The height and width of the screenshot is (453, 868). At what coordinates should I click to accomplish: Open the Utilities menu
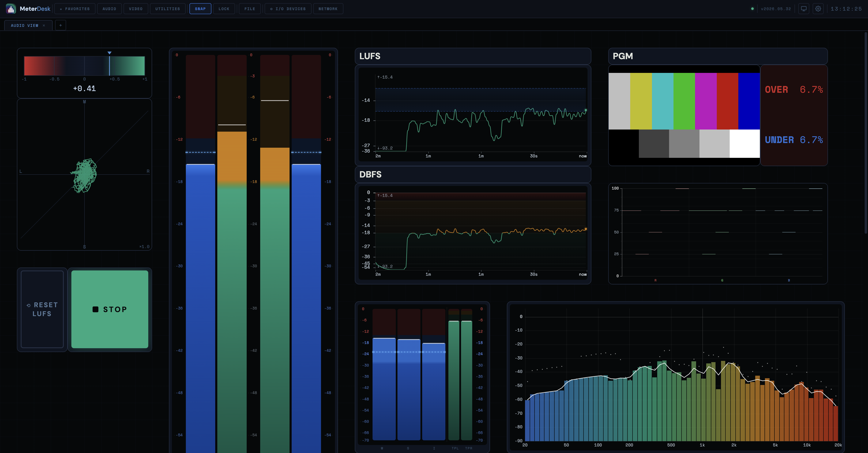tap(168, 9)
